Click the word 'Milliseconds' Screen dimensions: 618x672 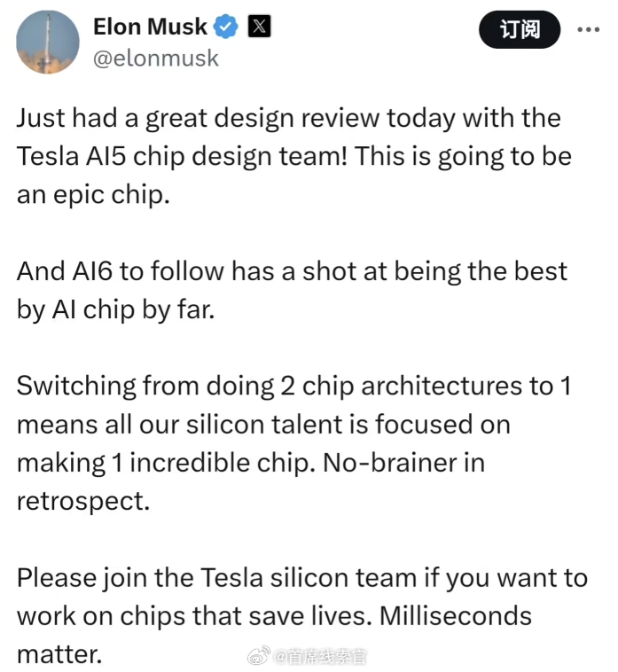456,616
